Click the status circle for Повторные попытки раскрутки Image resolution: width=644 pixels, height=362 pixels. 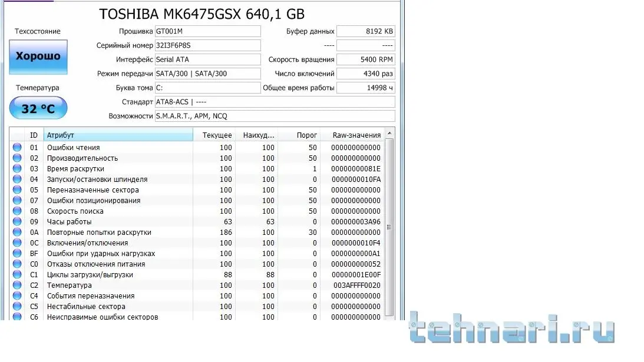coord(17,232)
